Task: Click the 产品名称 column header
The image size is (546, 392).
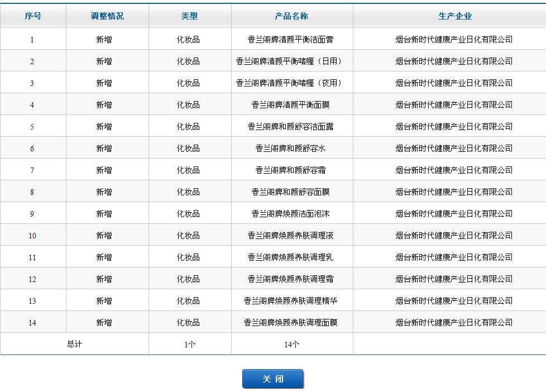Action: pyautogui.click(x=291, y=16)
